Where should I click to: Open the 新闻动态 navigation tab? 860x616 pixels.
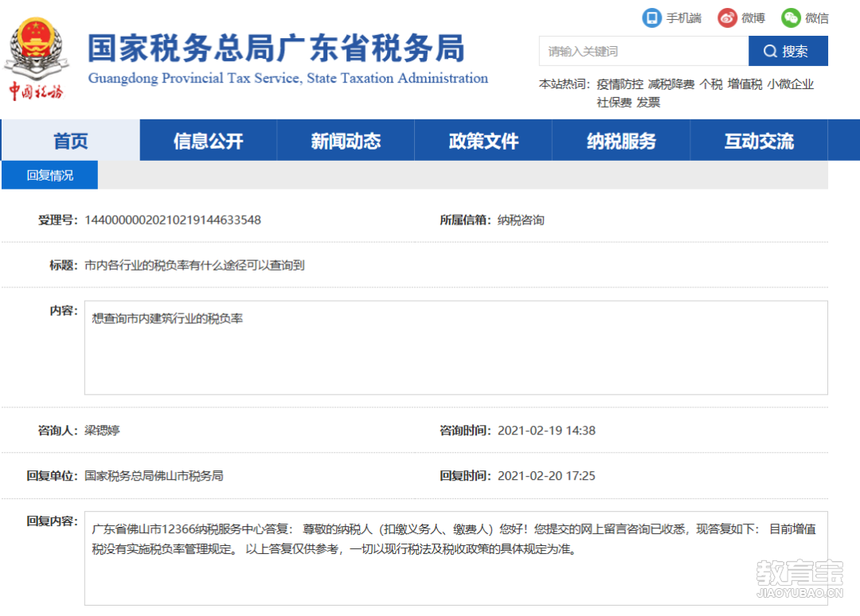[346, 140]
